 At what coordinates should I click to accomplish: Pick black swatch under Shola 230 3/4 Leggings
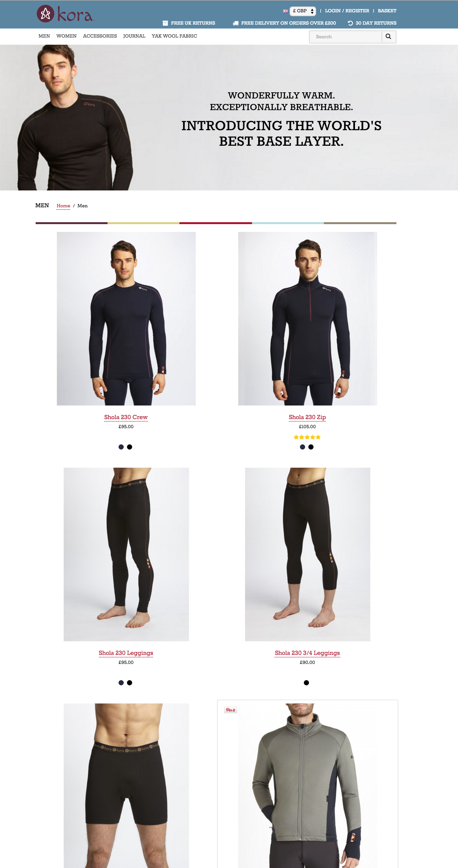click(306, 683)
